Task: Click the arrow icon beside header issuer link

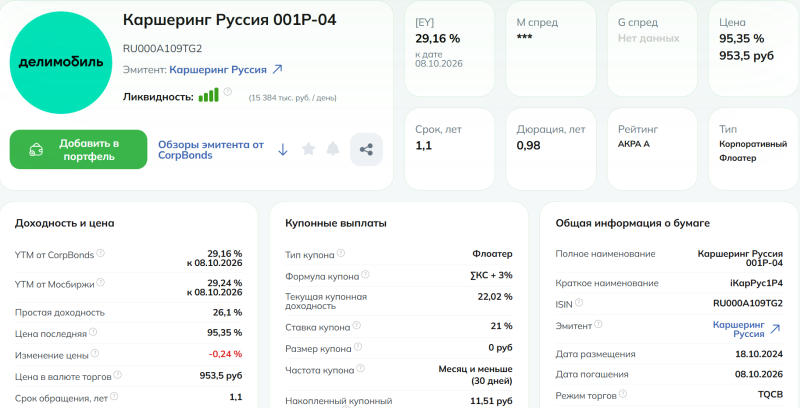Action: (277, 69)
